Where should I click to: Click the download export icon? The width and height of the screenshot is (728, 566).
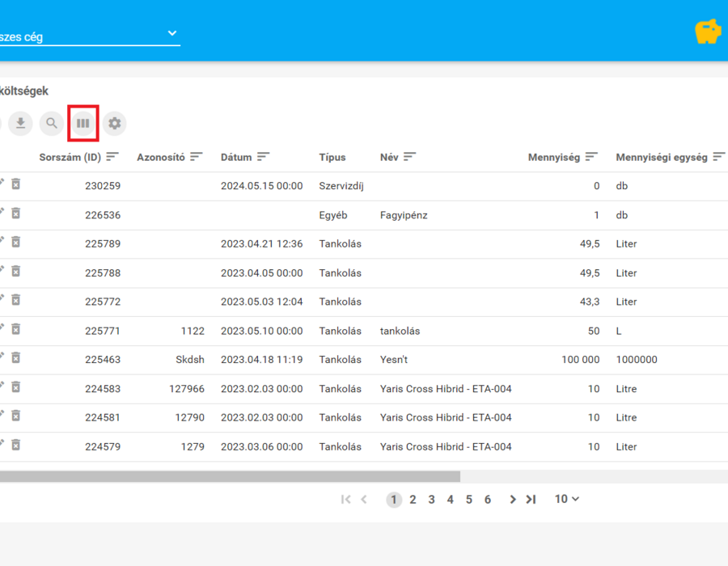20,124
